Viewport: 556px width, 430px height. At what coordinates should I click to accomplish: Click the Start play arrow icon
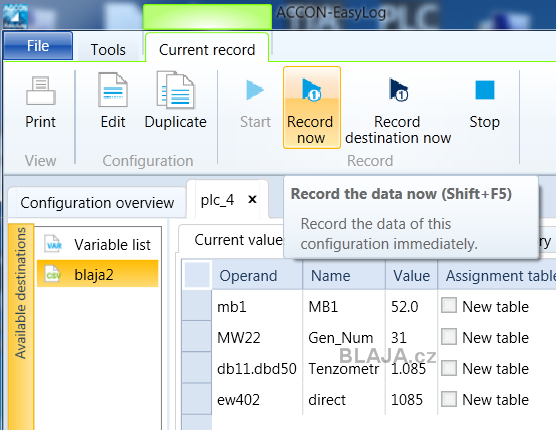pos(255,90)
